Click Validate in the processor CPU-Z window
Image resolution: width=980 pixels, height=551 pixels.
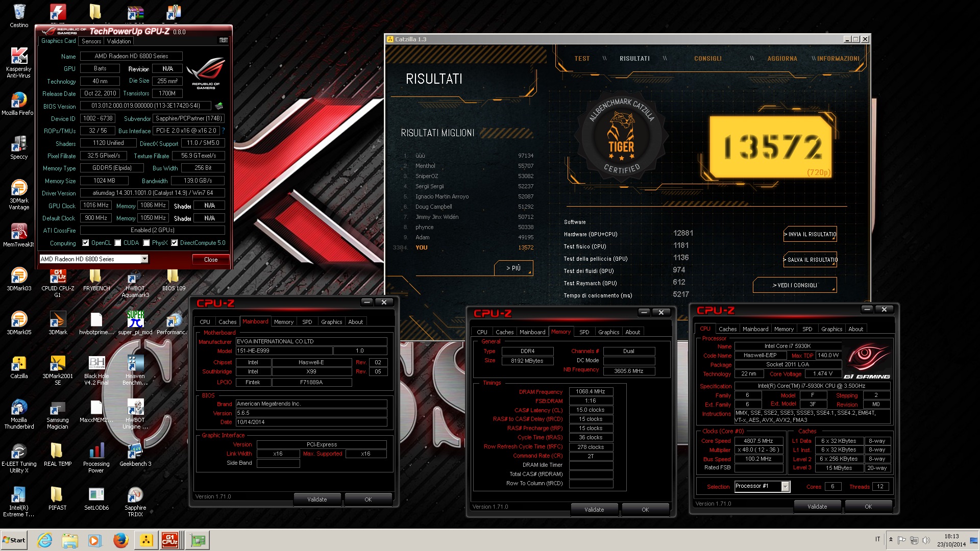(x=817, y=507)
